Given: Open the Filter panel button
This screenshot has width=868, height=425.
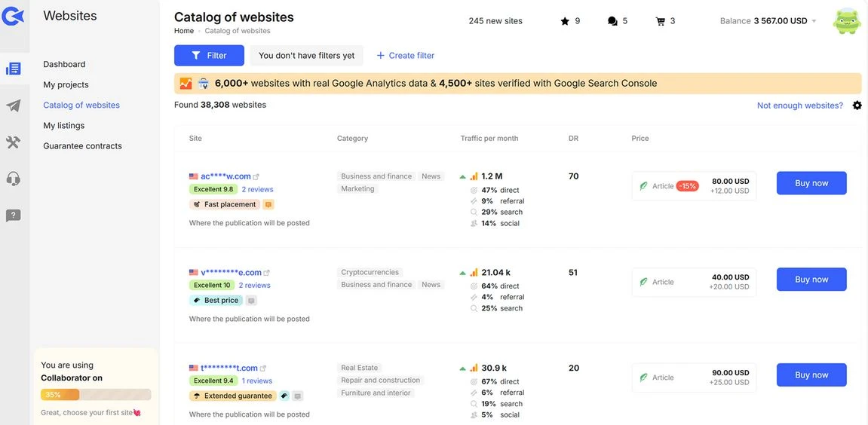Looking at the screenshot, I should 209,56.
